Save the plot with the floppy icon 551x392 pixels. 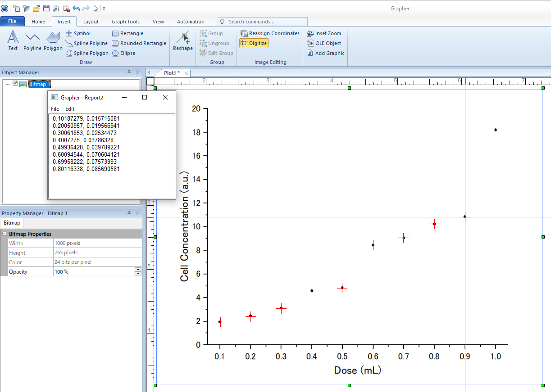pos(46,8)
